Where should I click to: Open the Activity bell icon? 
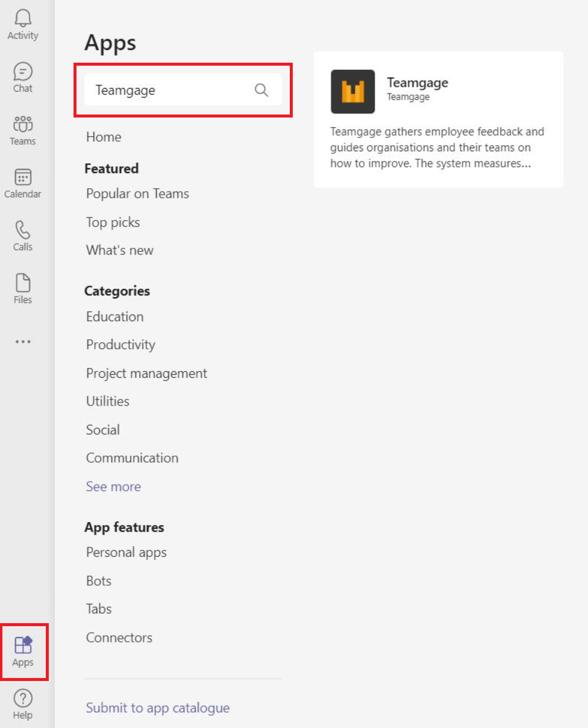point(23,18)
